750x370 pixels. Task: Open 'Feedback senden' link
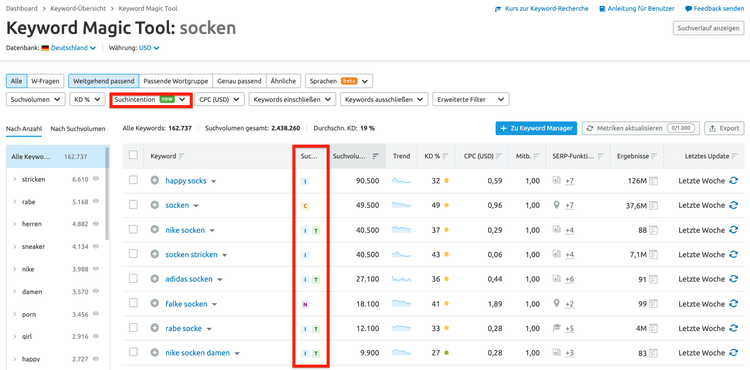[715, 9]
